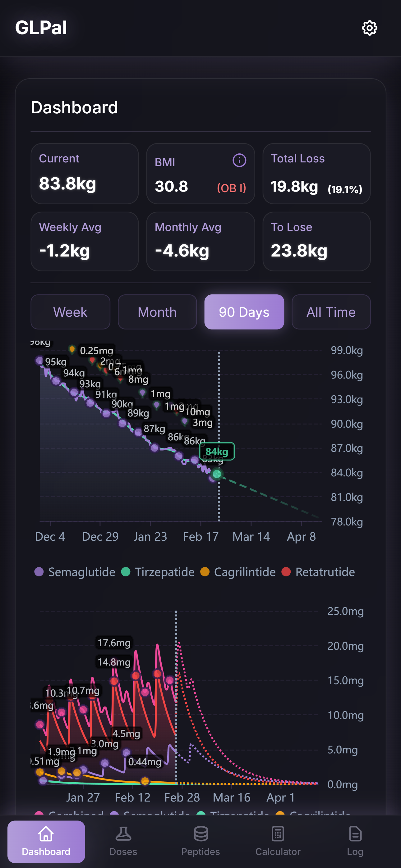Open the Peptides database icon
This screenshot has height=868, width=401.
point(201,834)
